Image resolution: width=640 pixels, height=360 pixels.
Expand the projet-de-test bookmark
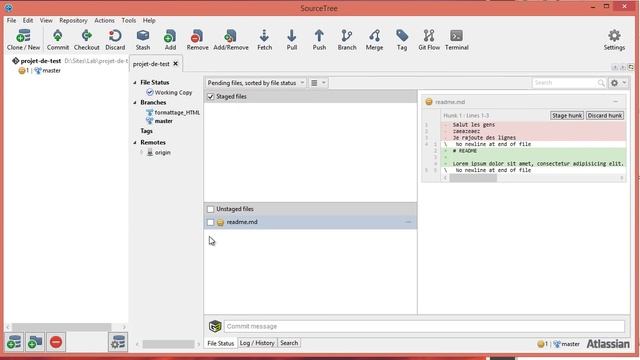40,61
